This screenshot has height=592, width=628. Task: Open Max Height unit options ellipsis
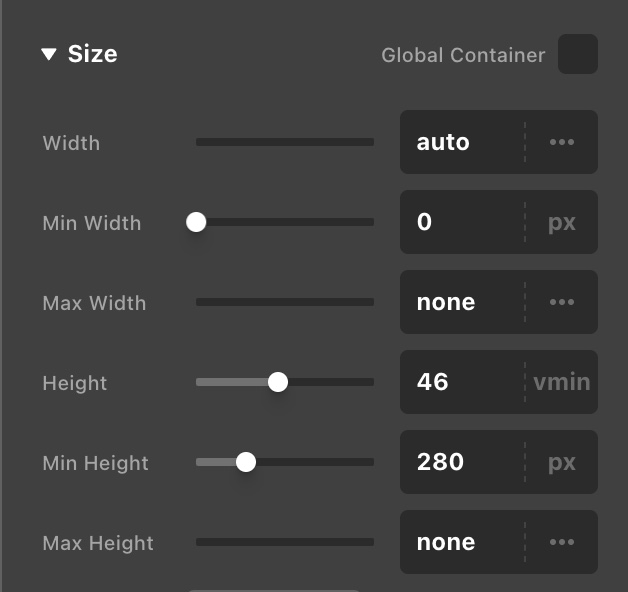click(x=562, y=542)
